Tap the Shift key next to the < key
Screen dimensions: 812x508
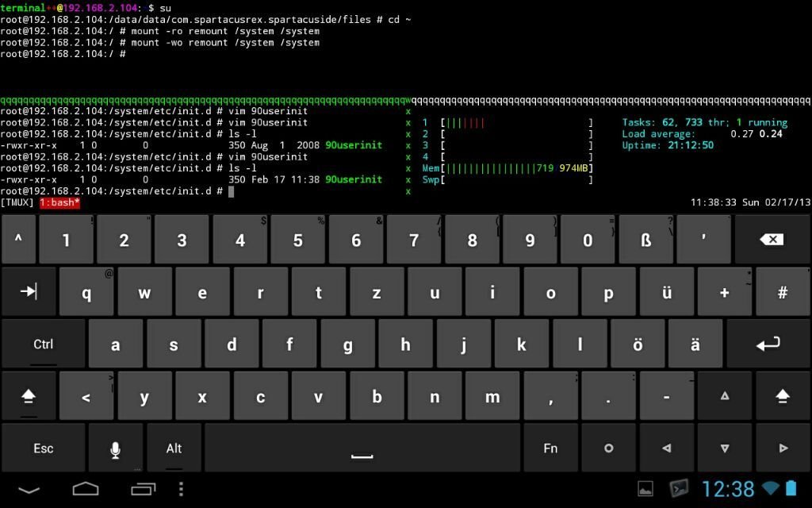[29, 396]
